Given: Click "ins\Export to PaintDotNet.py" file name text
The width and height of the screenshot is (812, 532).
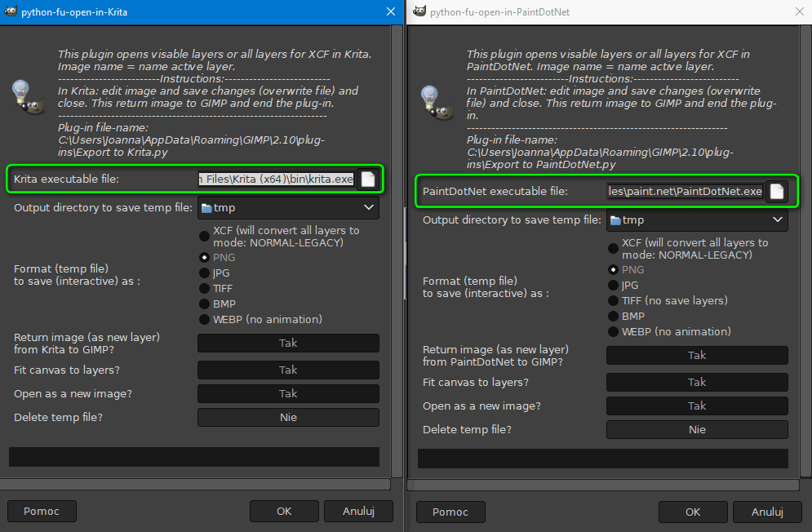Looking at the screenshot, I should 541,165.
